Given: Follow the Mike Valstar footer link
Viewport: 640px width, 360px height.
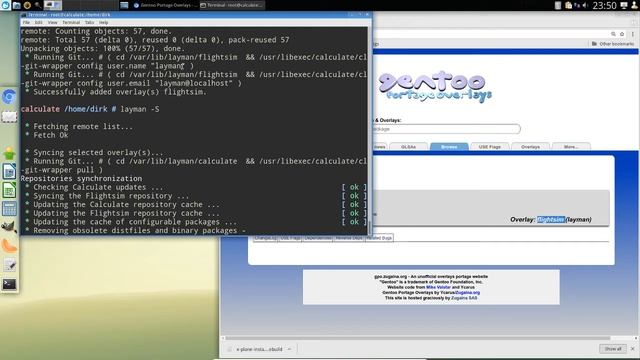Looking at the screenshot, I should coord(438,287).
